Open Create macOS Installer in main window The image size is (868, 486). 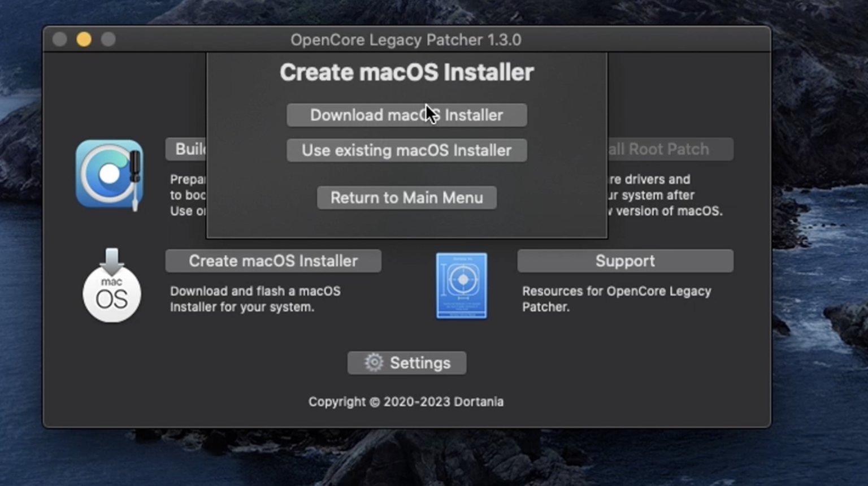[274, 261]
